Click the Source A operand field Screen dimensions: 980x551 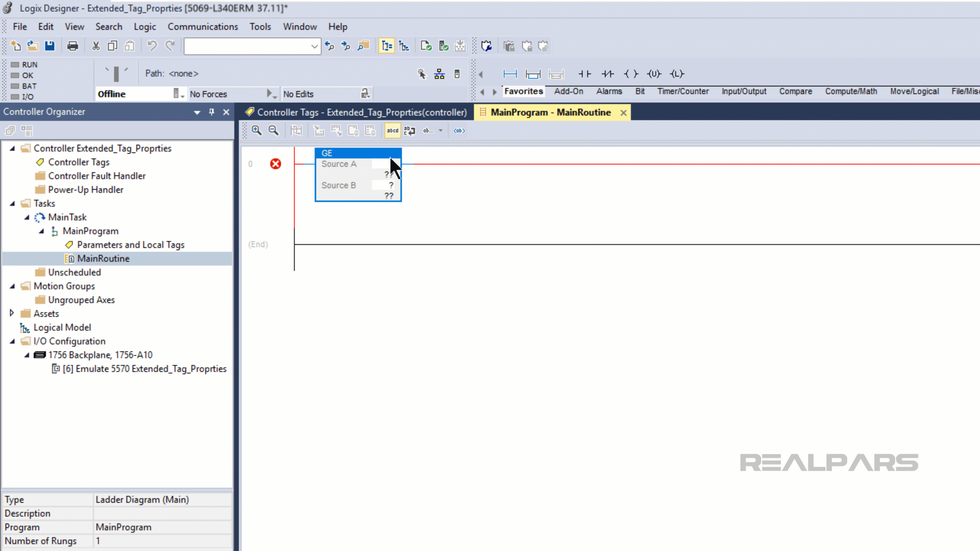pos(383,164)
